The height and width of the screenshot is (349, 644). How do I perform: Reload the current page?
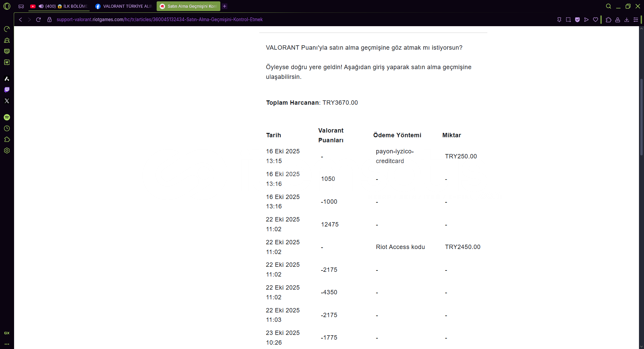pos(39,20)
